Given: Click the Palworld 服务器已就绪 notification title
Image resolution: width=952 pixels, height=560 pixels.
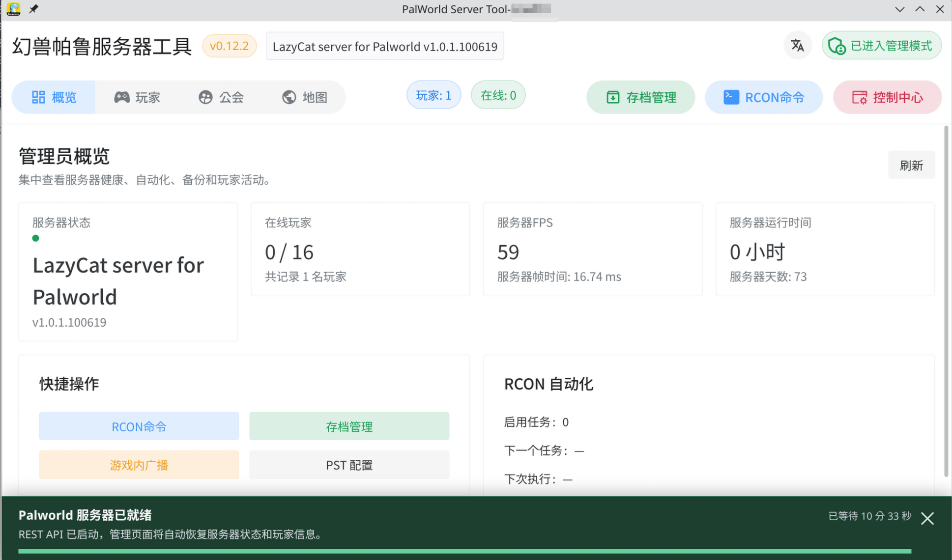Looking at the screenshot, I should coord(85,515).
